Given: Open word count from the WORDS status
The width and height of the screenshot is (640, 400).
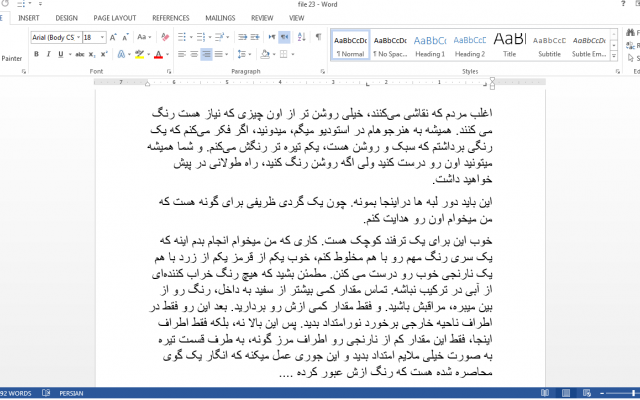Looking at the screenshot, I should (x=16, y=393).
